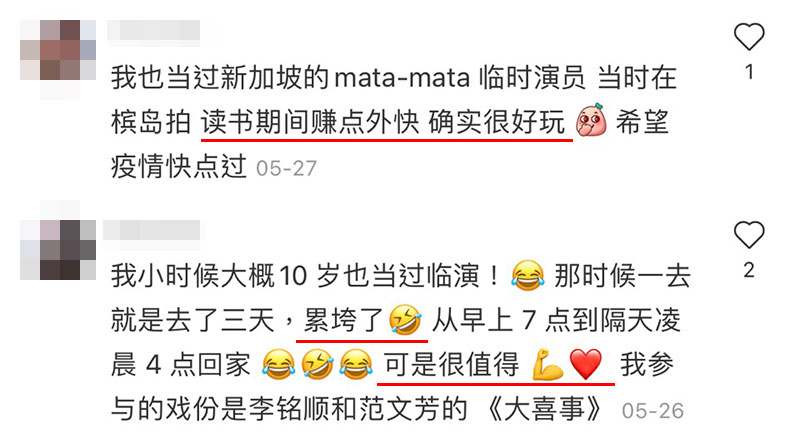Click the red heart emoji in the comment

(x=586, y=365)
